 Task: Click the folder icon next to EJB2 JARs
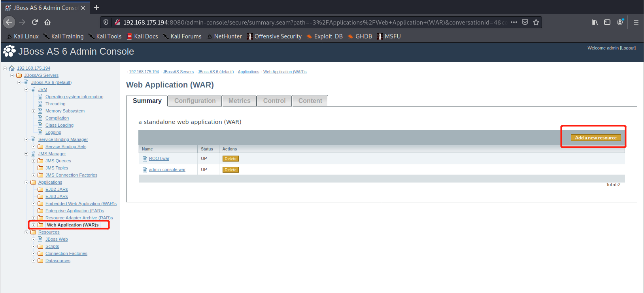40,189
